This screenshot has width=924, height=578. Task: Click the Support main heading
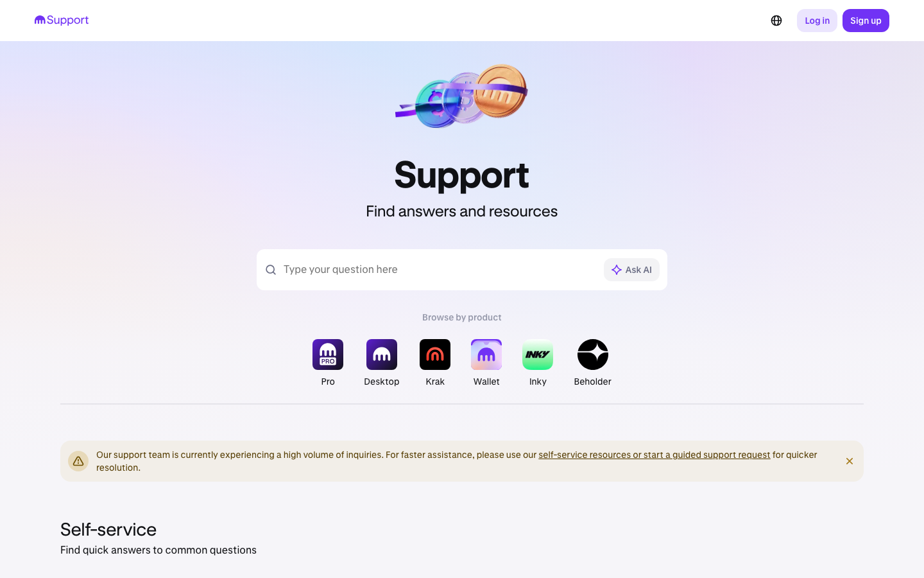(462, 175)
